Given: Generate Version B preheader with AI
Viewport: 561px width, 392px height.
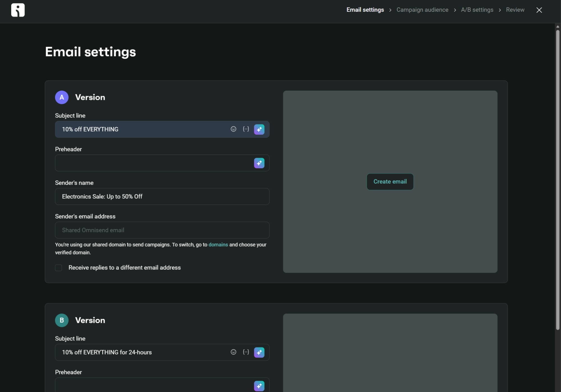Looking at the screenshot, I should point(259,386).
